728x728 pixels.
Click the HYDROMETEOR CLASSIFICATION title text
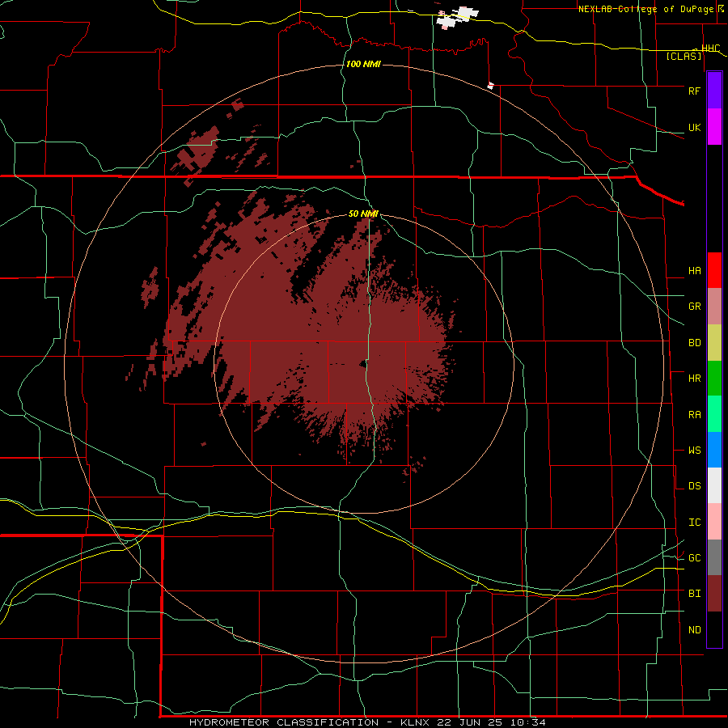pos(284,722)
